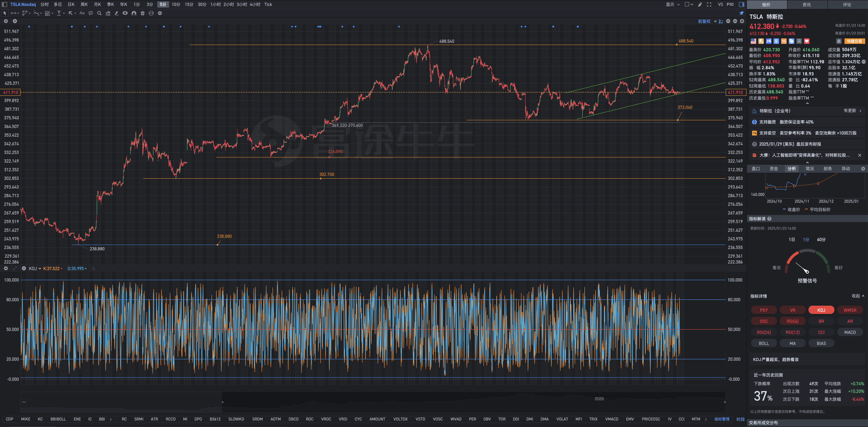Open the candlestick range statistics tool
This screenshot has height=427, width=868.
click(x=108, y=13)
